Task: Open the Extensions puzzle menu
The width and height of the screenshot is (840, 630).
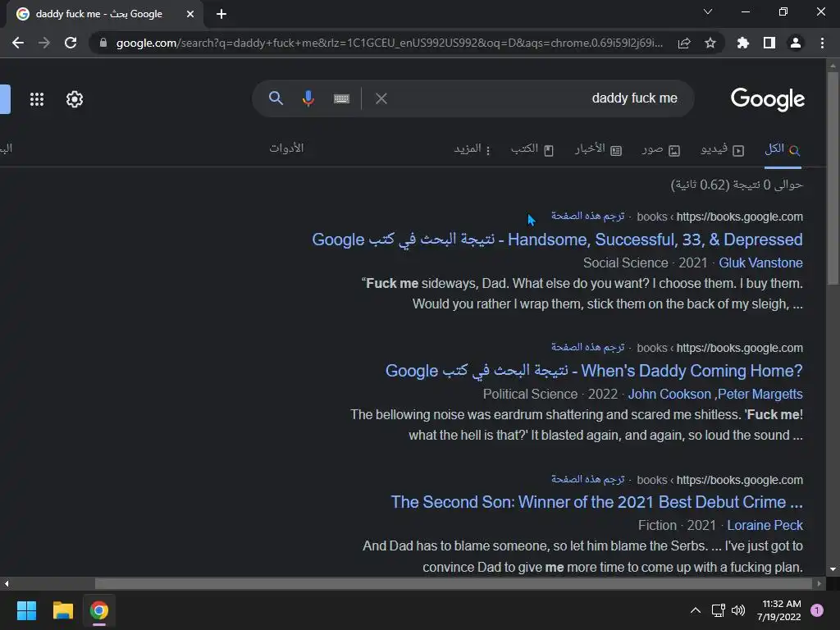Action: pos(742,43)
